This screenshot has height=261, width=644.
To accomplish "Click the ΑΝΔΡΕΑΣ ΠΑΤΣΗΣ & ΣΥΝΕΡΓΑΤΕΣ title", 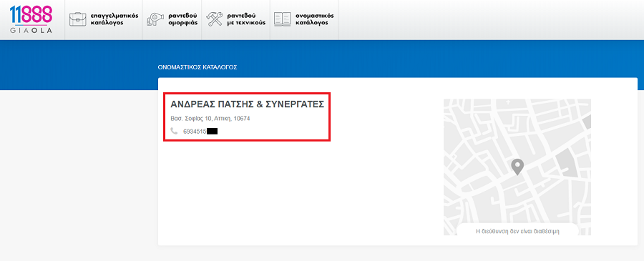I will point(248,104).
